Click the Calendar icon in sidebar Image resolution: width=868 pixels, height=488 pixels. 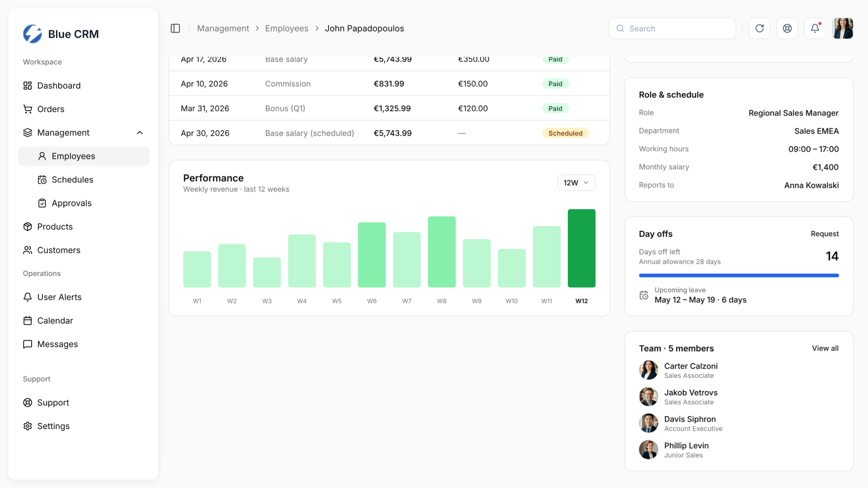coord(28,320)
